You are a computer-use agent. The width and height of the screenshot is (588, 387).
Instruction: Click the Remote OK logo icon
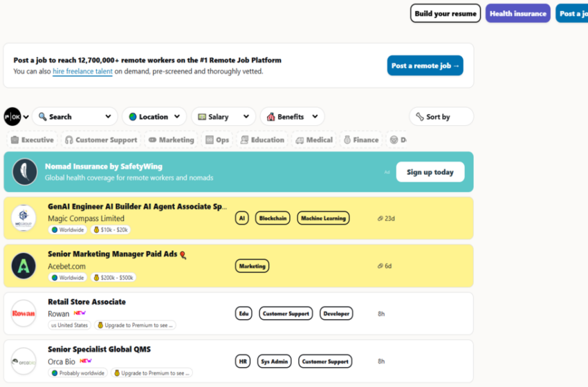point(12,117)
